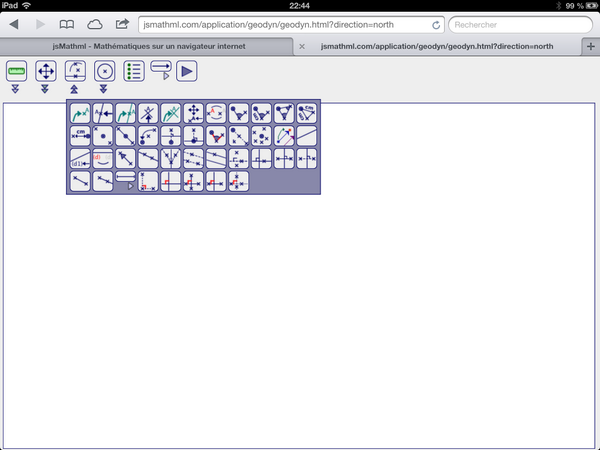Choose triangle with cm and degree labels
The height and width of the screenshot is (450, 600).
coord(307,113)
